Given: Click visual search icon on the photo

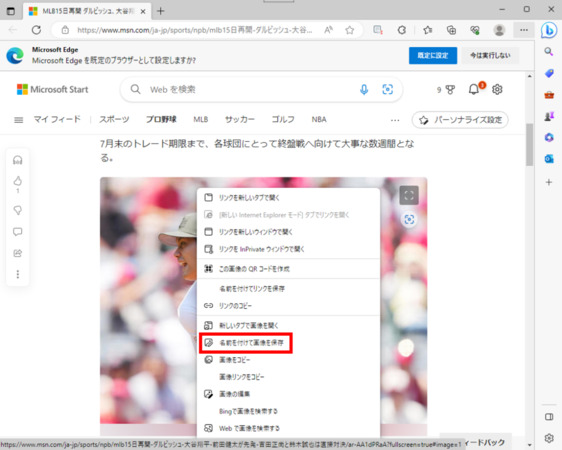Looking at the screenshot, I should coord(409,219).
